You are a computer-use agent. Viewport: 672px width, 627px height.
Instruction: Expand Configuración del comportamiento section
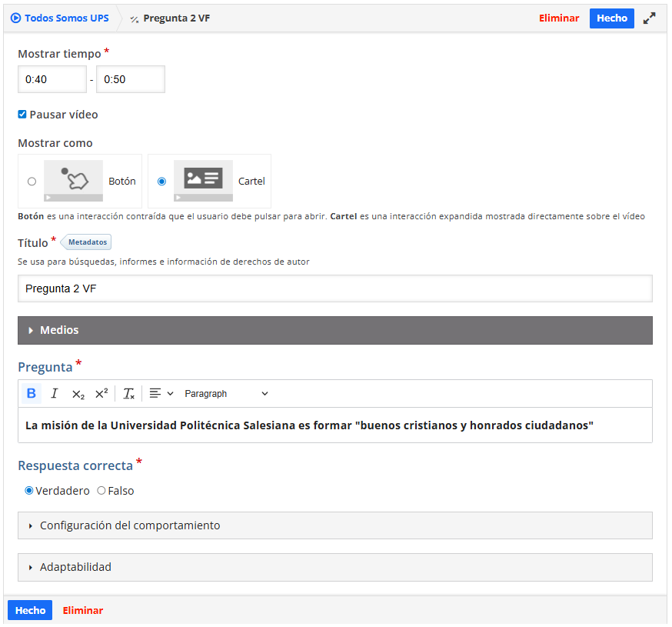[x=334, y=525]
